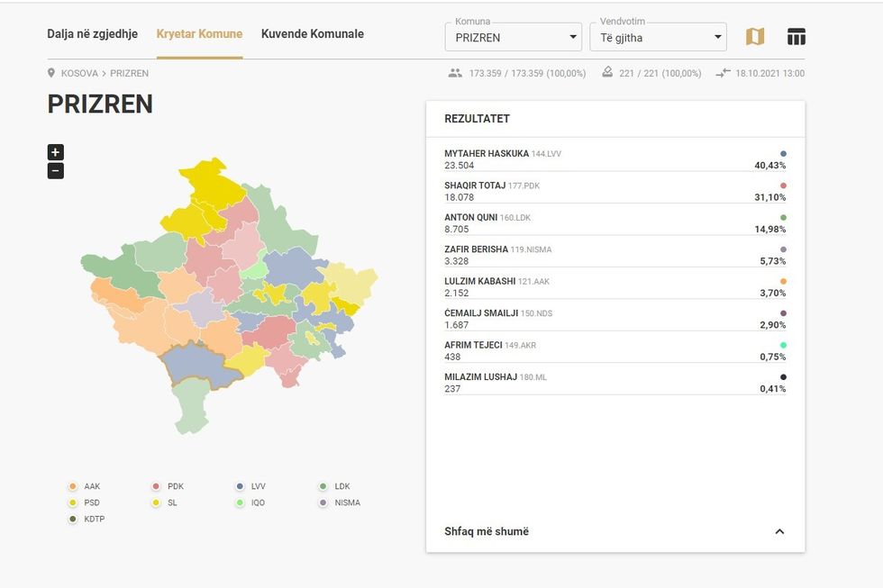
Task: Click the NISMA legend color swatch
Action: [x=323, y=502]
